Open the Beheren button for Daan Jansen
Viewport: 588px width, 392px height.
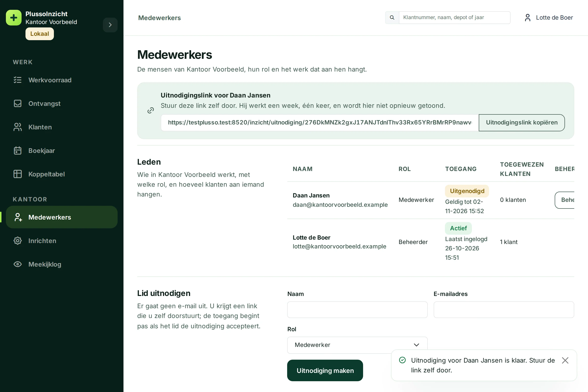pos(564,200)
